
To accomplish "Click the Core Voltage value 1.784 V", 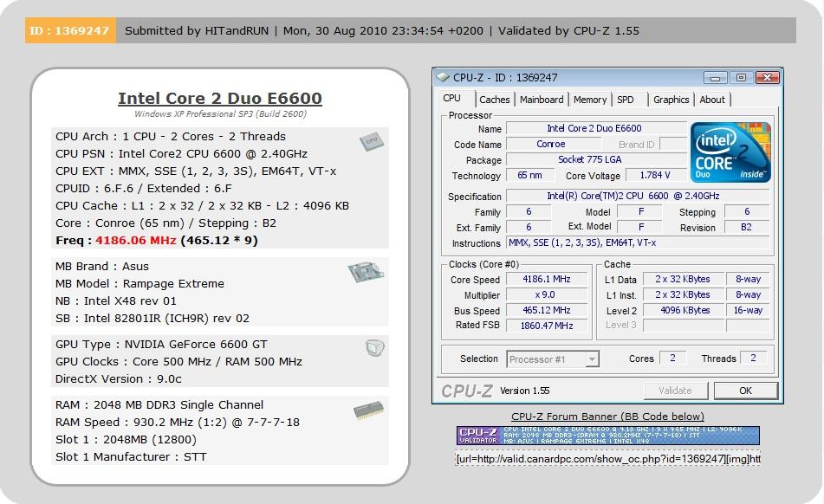I will (655, 175).
